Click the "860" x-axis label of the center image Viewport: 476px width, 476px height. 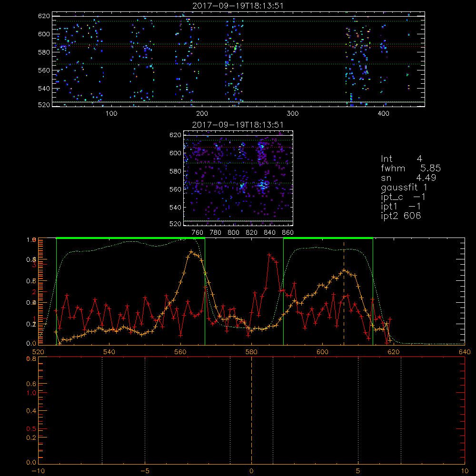[288, 233]
